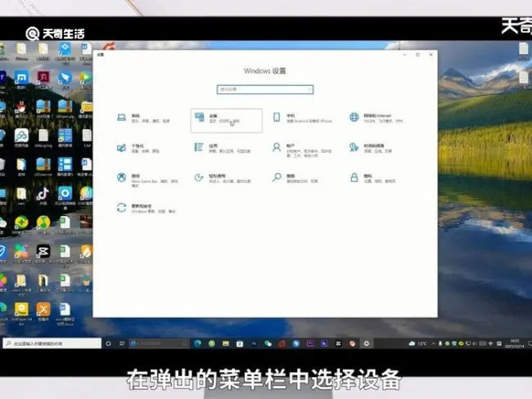532x399 pixels.
Task: Open the 隐私 (Privacy) lock category
Action: click(x=372, y=178)
